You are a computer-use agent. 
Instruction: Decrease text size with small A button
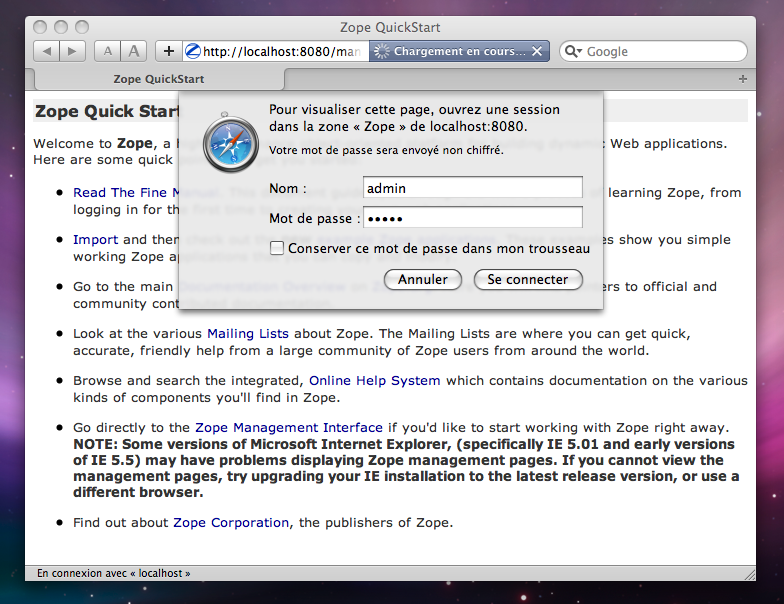108,51
